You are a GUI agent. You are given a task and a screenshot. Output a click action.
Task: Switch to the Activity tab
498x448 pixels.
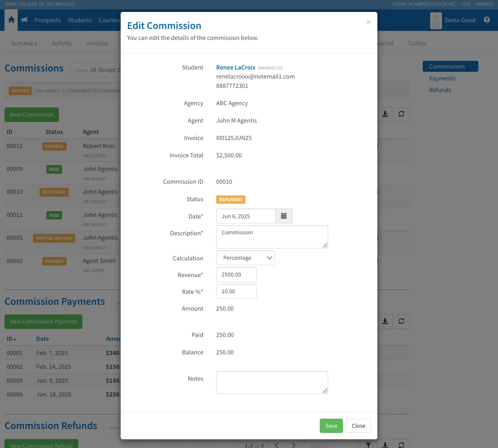[62, 43]
